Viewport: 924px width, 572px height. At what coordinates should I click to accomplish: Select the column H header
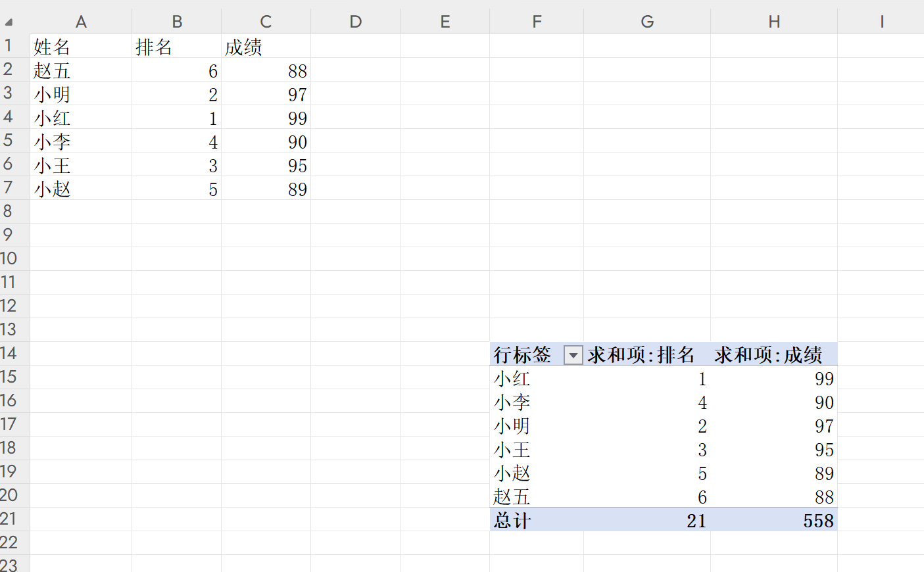pyautogui.click(x=774, y=22)
